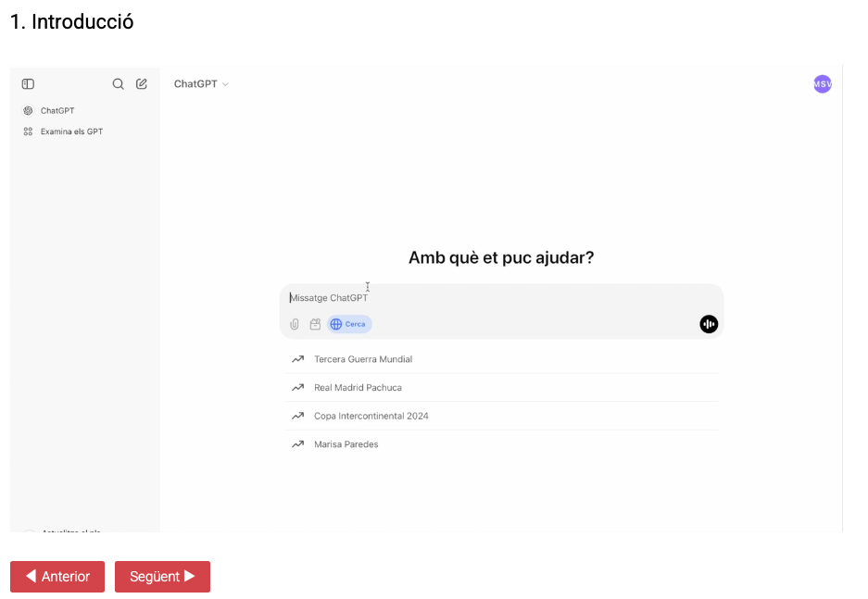
Task: Toggle the sidebar panel icon
Action: point(28,84)
